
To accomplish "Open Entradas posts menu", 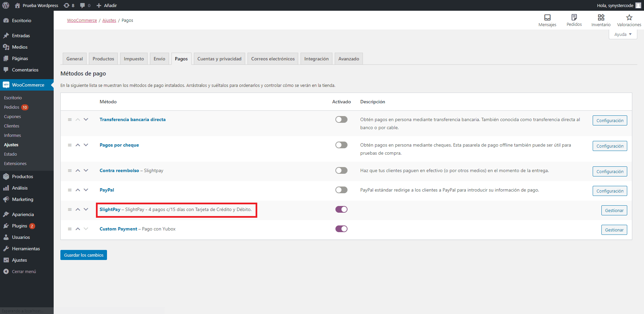I will click(x=27, y=36).
